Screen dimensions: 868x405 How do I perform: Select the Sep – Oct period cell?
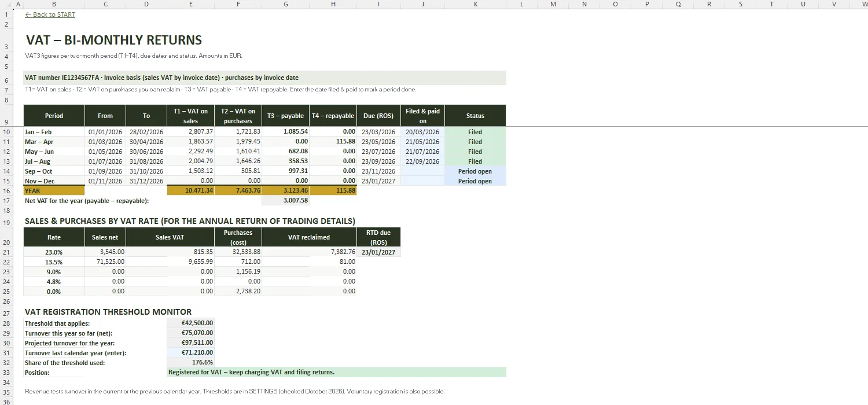click(54, 171)
